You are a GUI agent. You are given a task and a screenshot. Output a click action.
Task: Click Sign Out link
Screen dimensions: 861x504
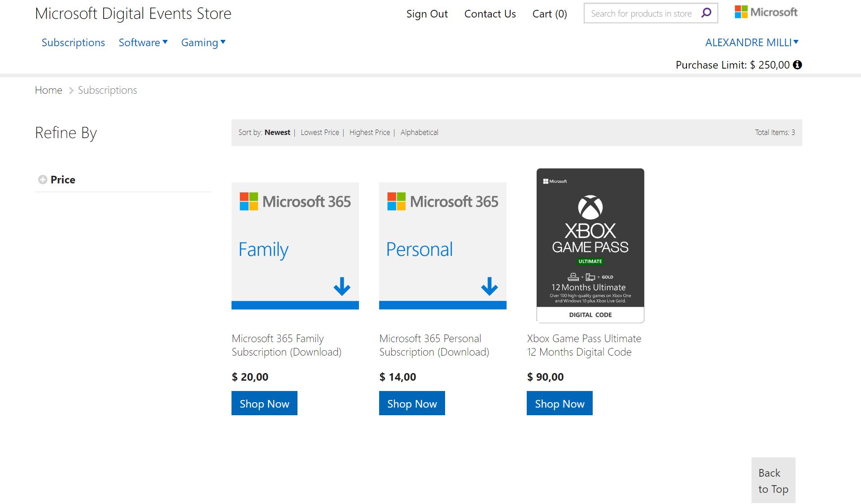[x=427, y=13]
